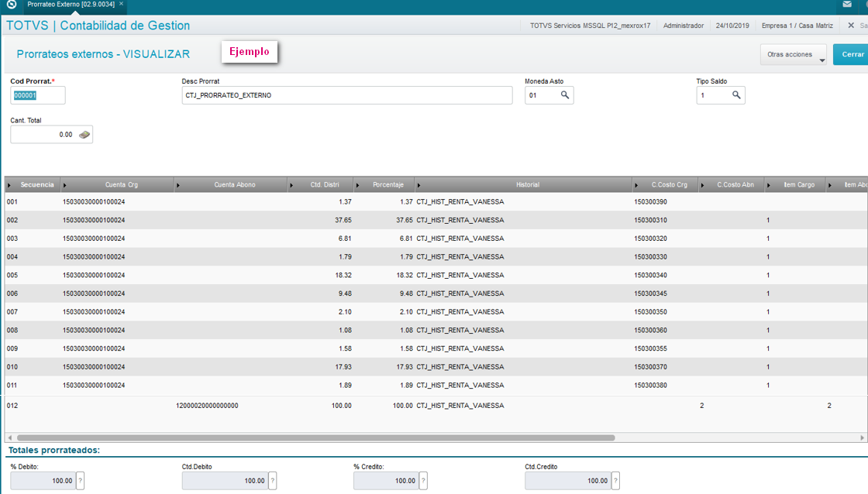Click the % Credito help question mark
868x494 pixels.
(423, 481)
